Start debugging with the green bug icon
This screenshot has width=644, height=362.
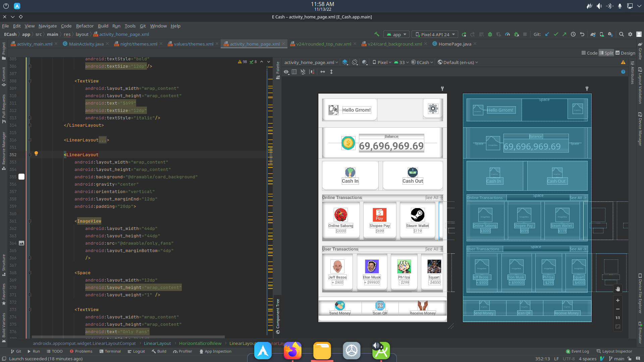tap(490, 34)
